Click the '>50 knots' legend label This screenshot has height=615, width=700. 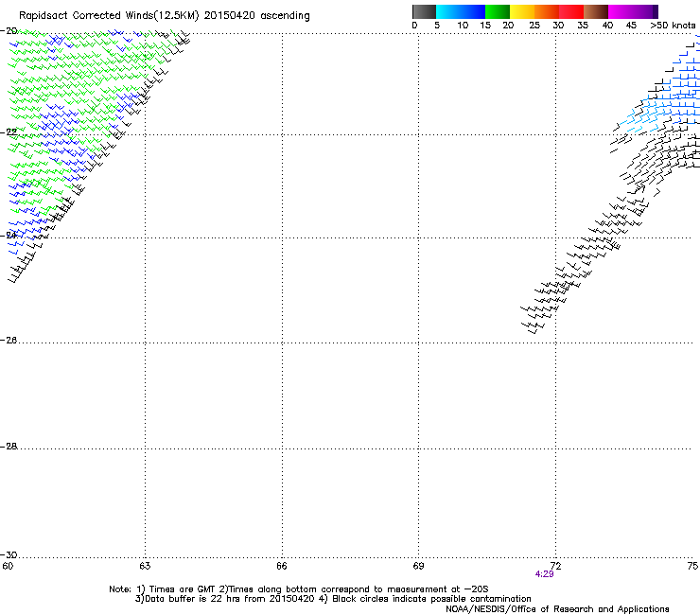click(x=673, y=26)
